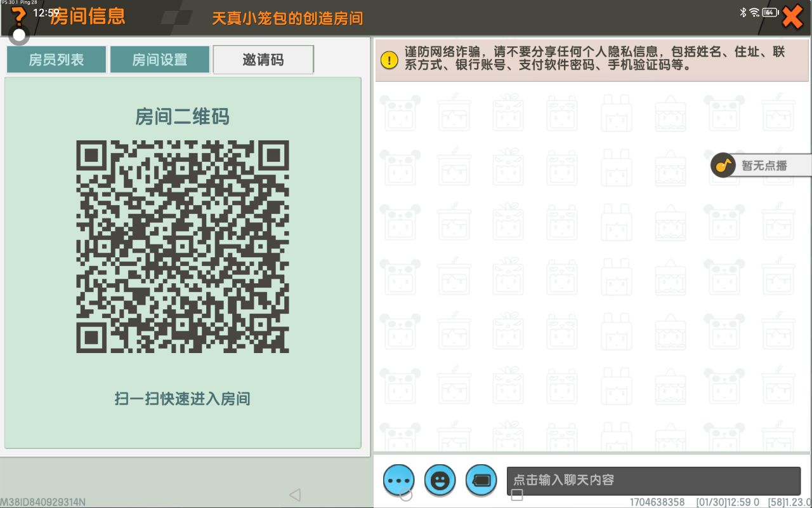Tap the Android home circle button
812x508 pixels.
(x=406, y=495)
